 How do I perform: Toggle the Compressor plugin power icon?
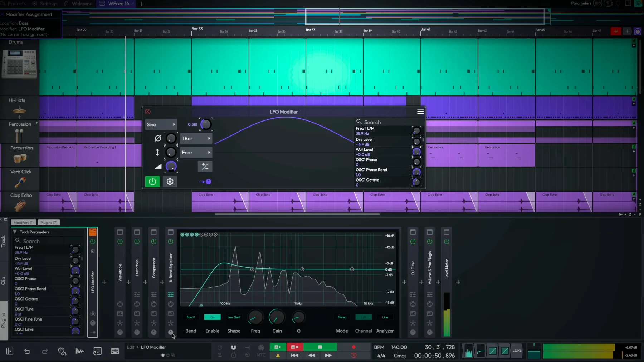pyautogui.click(x=154, y=242)
